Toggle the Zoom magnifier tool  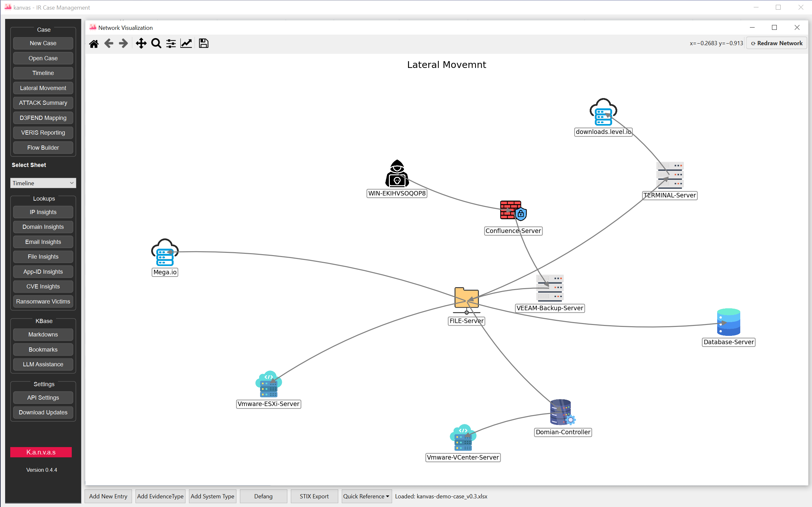156,44
